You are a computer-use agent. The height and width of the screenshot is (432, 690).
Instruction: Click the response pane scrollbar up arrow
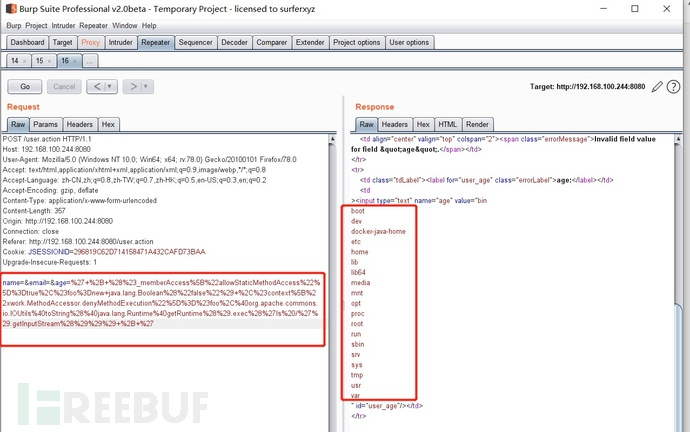(x=678, y=139)
